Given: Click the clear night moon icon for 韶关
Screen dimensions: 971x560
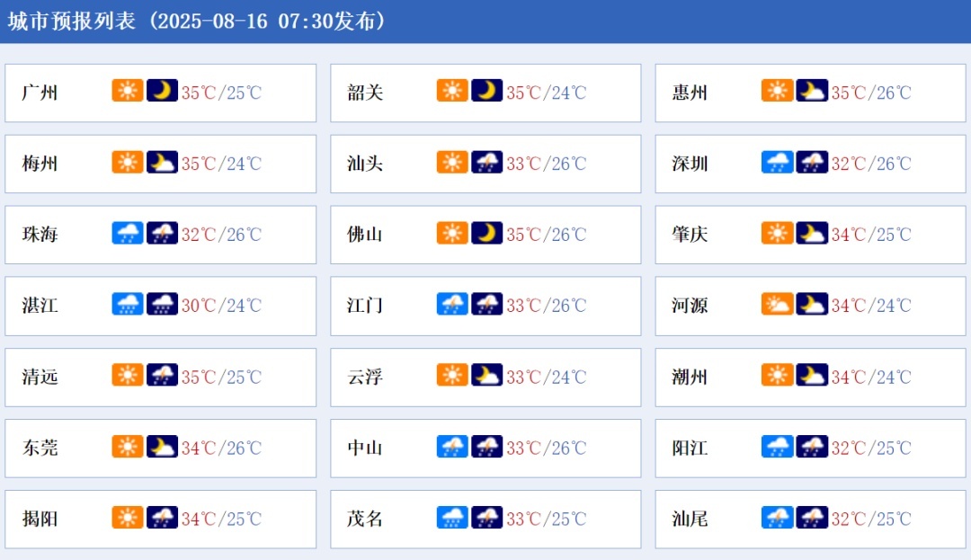Looking at the screenshot, I should pos(487,91).
